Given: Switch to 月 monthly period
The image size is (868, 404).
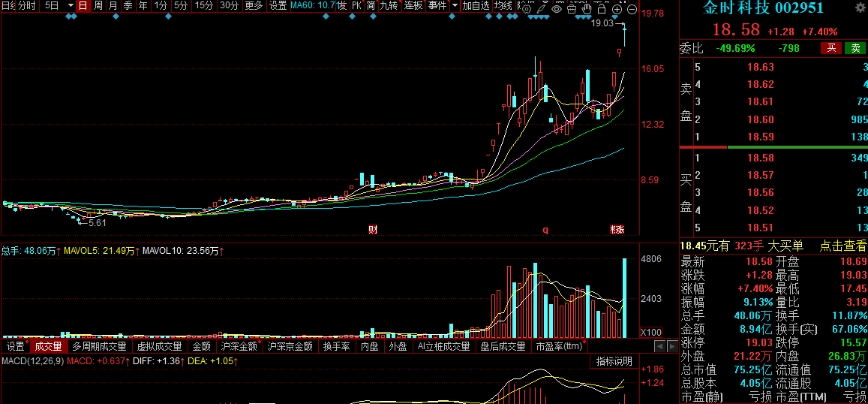Looking at the screenshot, I should pos(113,6).
